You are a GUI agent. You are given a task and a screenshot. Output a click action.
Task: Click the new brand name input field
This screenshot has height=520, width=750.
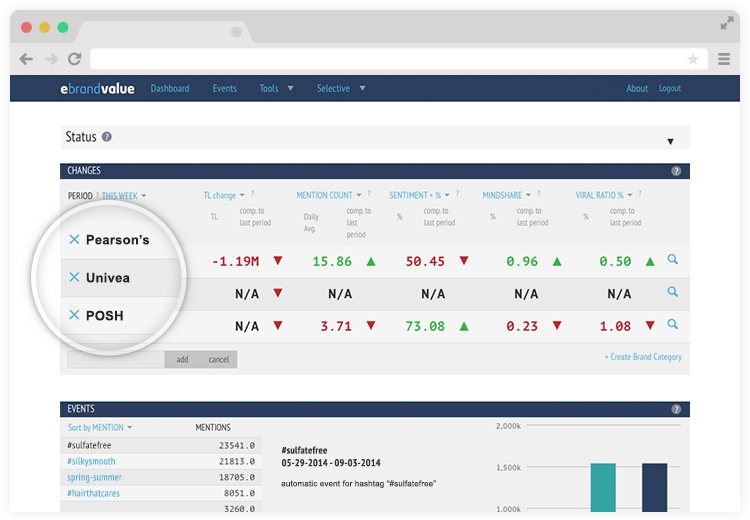[116, 360]
